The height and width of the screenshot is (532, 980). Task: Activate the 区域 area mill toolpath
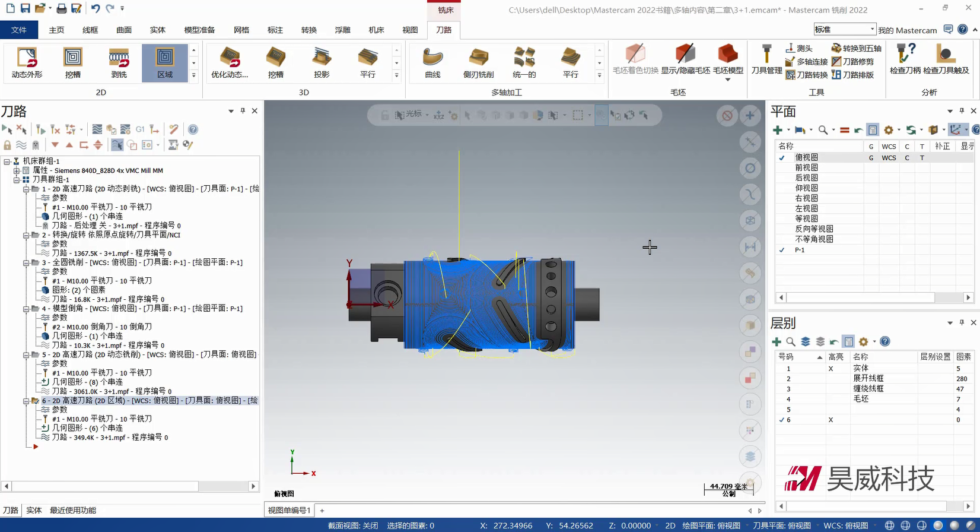tap(165, 62)
